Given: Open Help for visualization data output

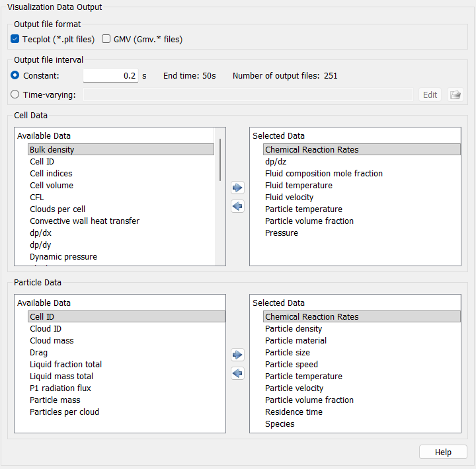Looking at the screenshot, I should point(443,452).
